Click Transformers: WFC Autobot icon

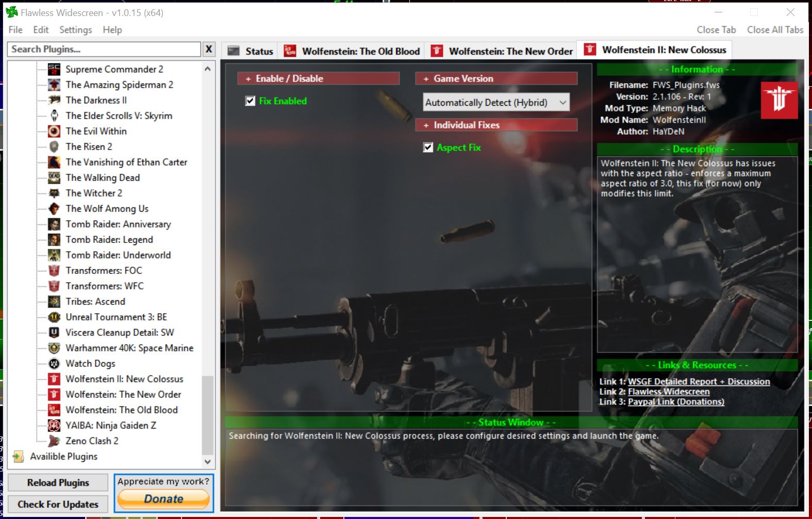click(54, 286)
